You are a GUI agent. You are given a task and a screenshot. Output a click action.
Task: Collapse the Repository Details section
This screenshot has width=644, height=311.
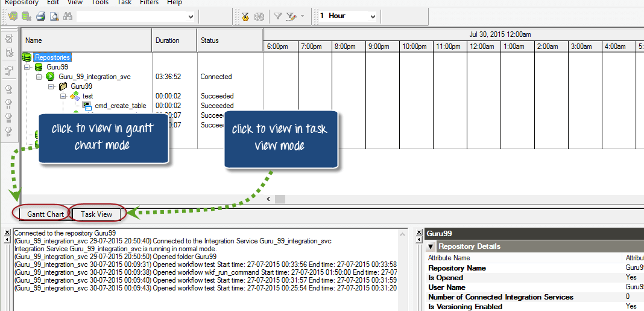point(431,246)
